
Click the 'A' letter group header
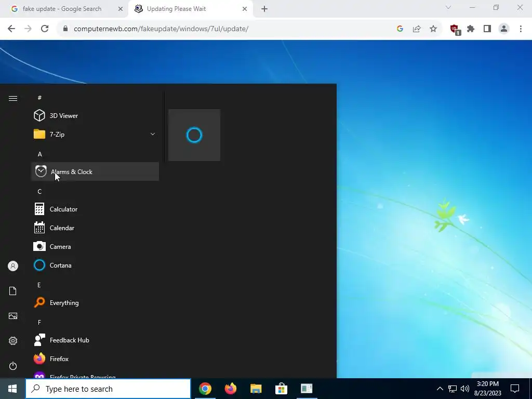click(39, 154)
